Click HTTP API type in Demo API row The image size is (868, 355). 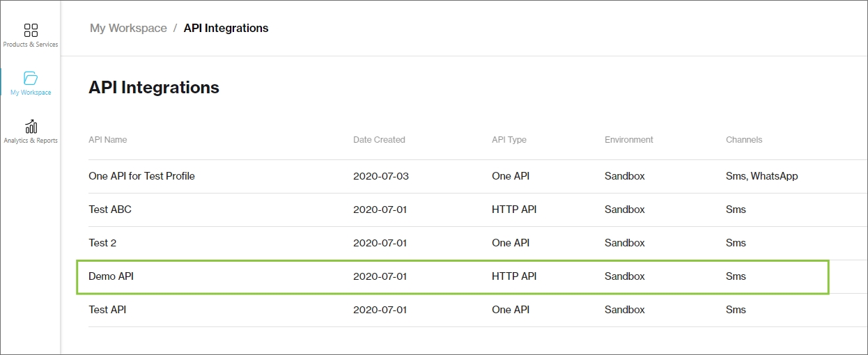[x=513, y=276]
